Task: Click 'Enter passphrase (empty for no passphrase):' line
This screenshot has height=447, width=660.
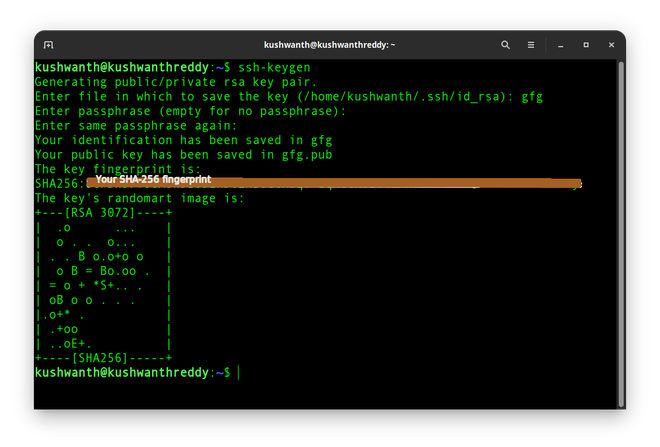Action: (190, 111)
